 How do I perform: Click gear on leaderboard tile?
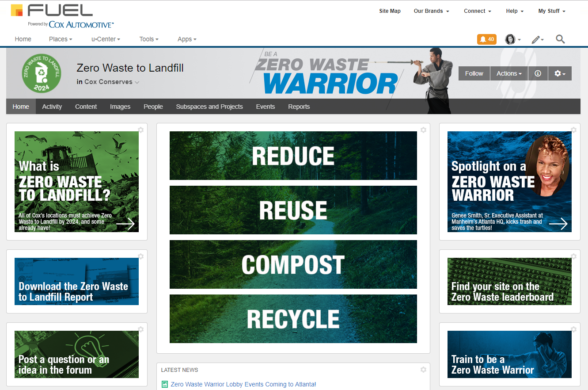[x=573, y=256]
